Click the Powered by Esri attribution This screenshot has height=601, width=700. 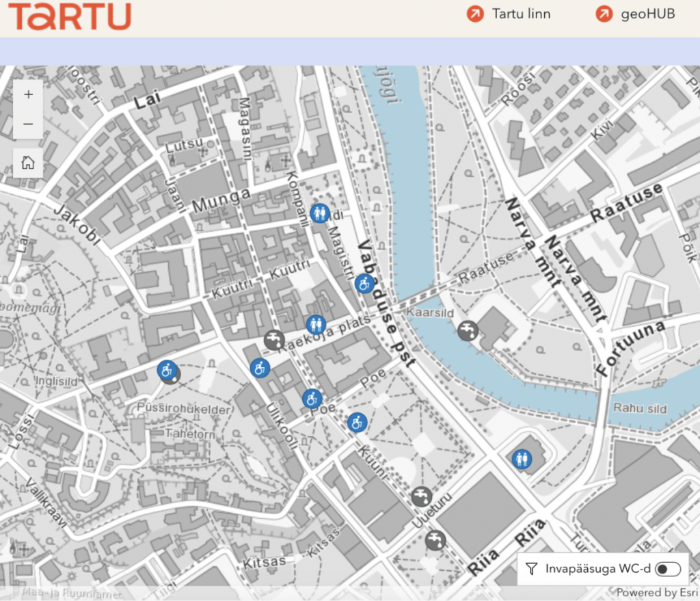(x=657, y=593)
